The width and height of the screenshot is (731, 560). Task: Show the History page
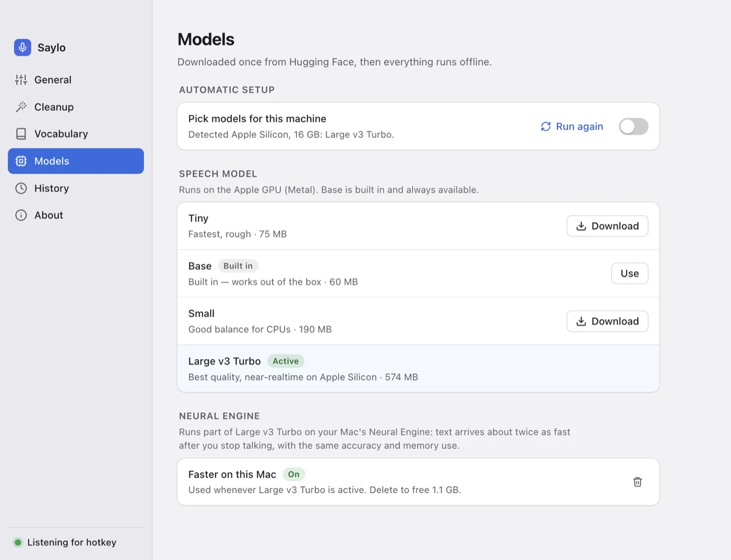[x=76, y=188]
